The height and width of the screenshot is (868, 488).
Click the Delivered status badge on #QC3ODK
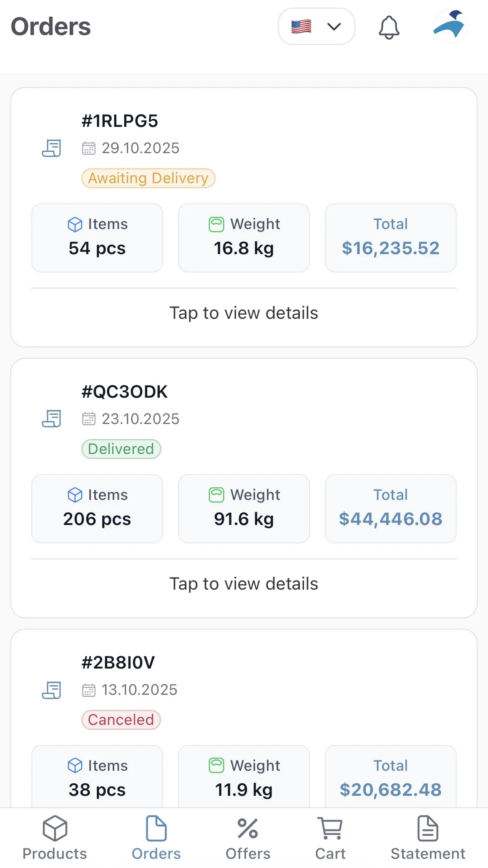tap(121, 449)
